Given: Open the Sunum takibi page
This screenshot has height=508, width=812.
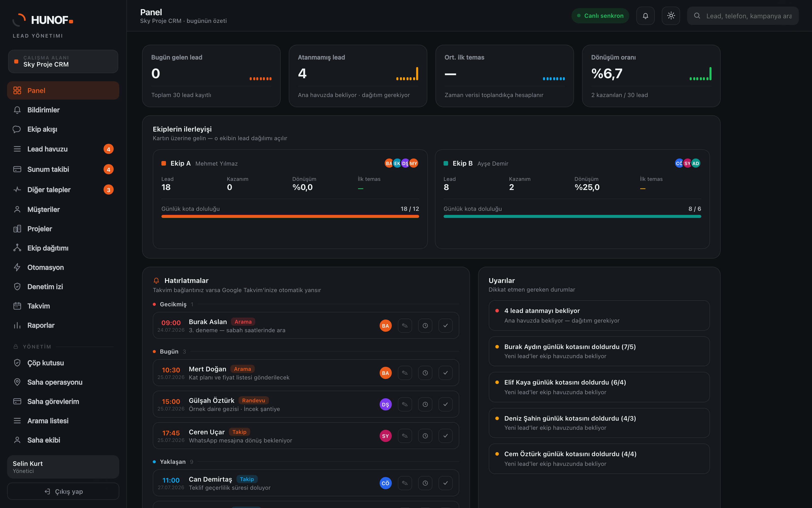Looking at the screenshot, I should 63,169.
